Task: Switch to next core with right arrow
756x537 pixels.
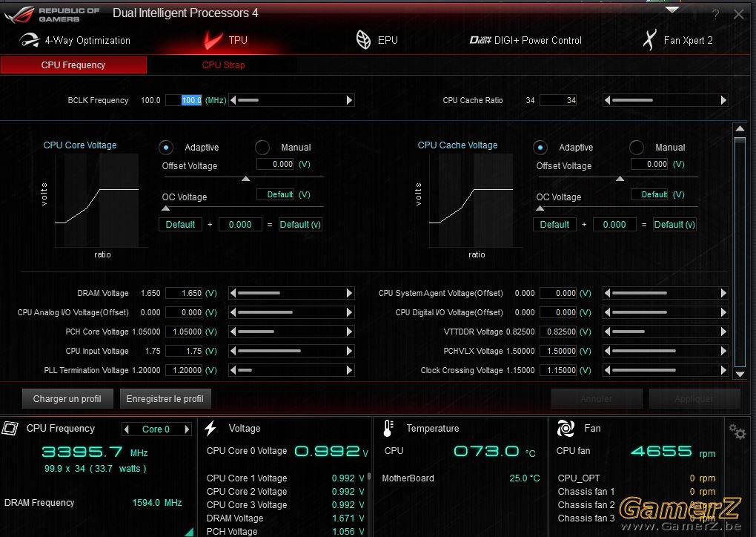Action: click(x=187, y=429)
